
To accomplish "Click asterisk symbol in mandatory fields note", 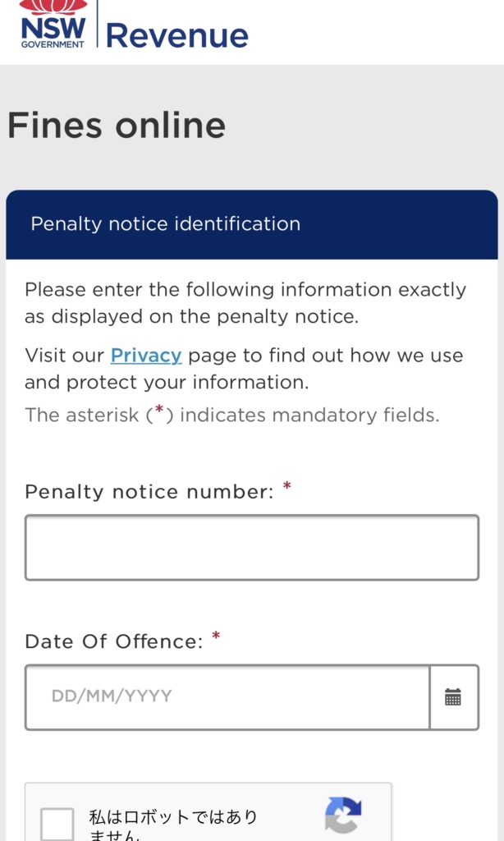I will click(159, 411).
